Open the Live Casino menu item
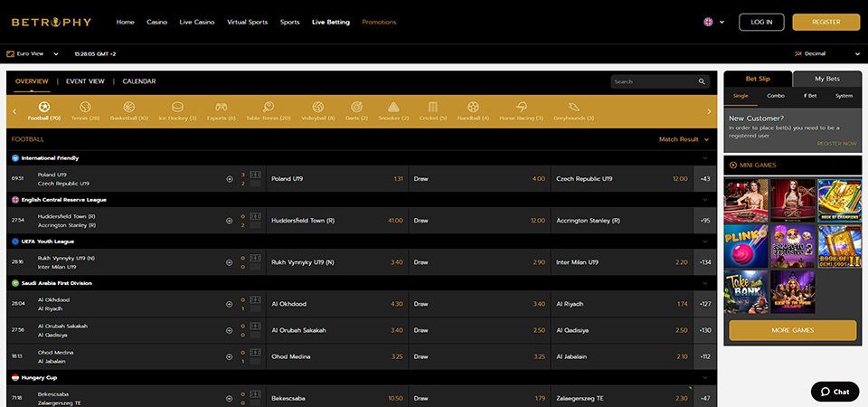This screenshot has width=868, height=407. (x=196, y=22)
